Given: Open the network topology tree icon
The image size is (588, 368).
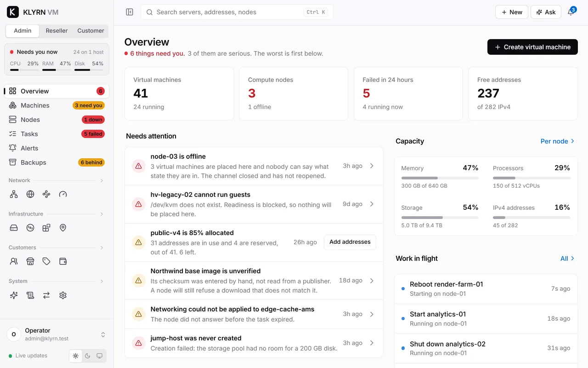Looking at the screenshot, I should pyautogui.click(x=14, y=194).
